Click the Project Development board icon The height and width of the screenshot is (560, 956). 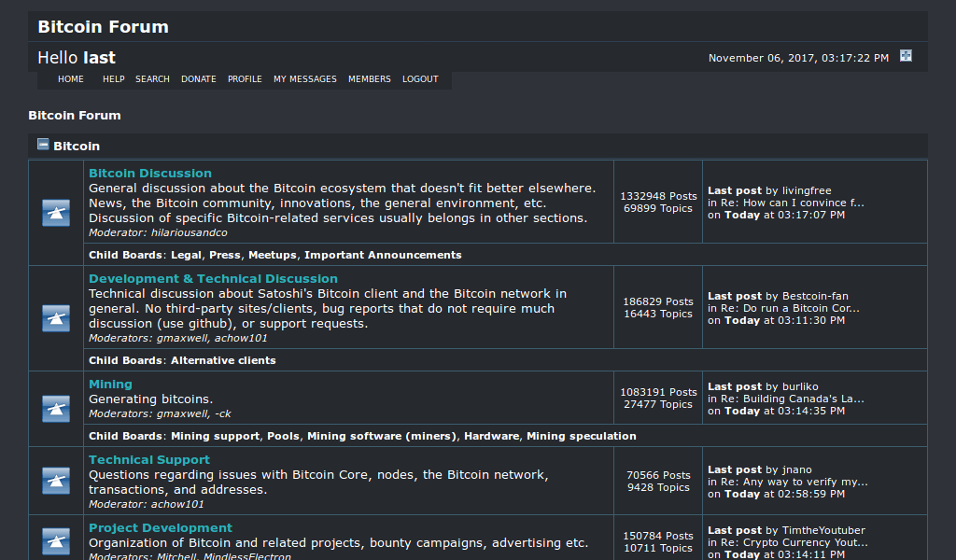tap(56, 541)
